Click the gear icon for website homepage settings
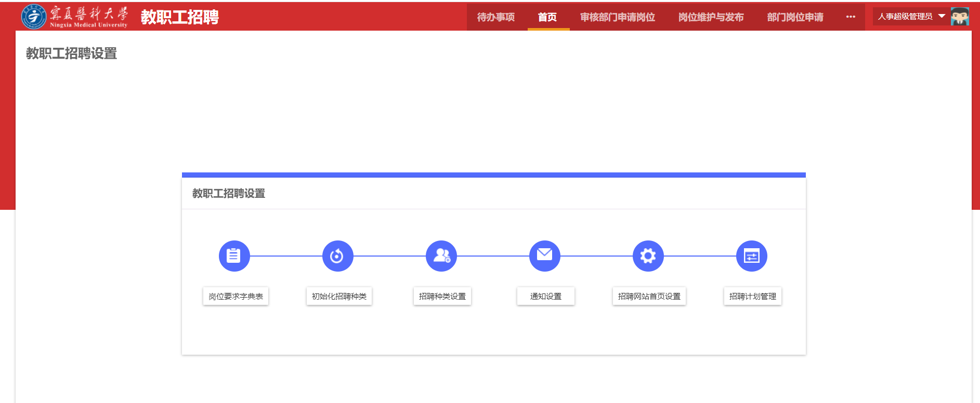Screen dimensions: 980x403 [648, 256]
